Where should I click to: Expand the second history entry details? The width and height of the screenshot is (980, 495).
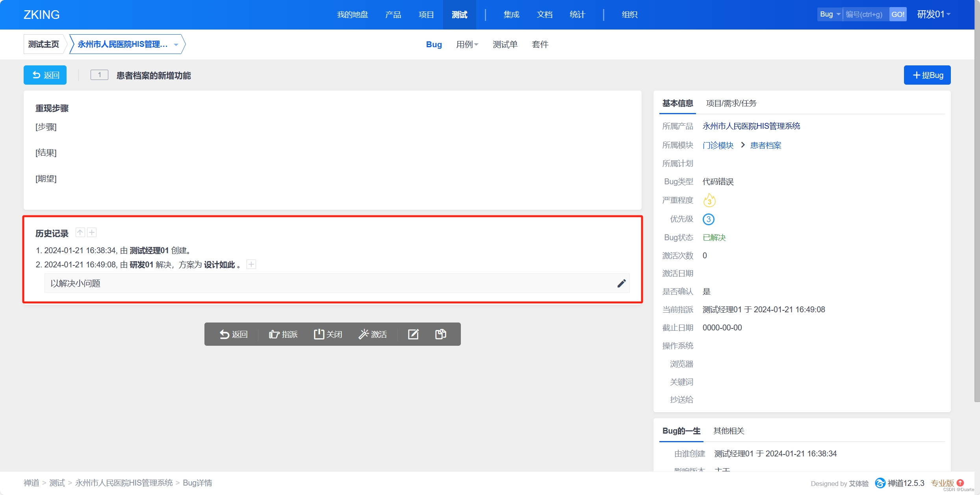click(251, 265)
